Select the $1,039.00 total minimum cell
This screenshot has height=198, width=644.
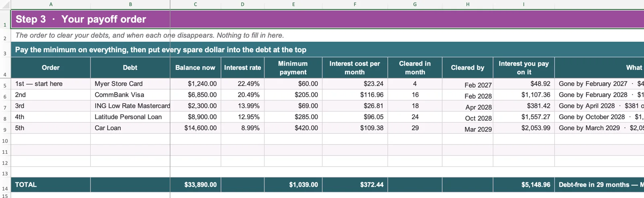click(x=293, y=185)
